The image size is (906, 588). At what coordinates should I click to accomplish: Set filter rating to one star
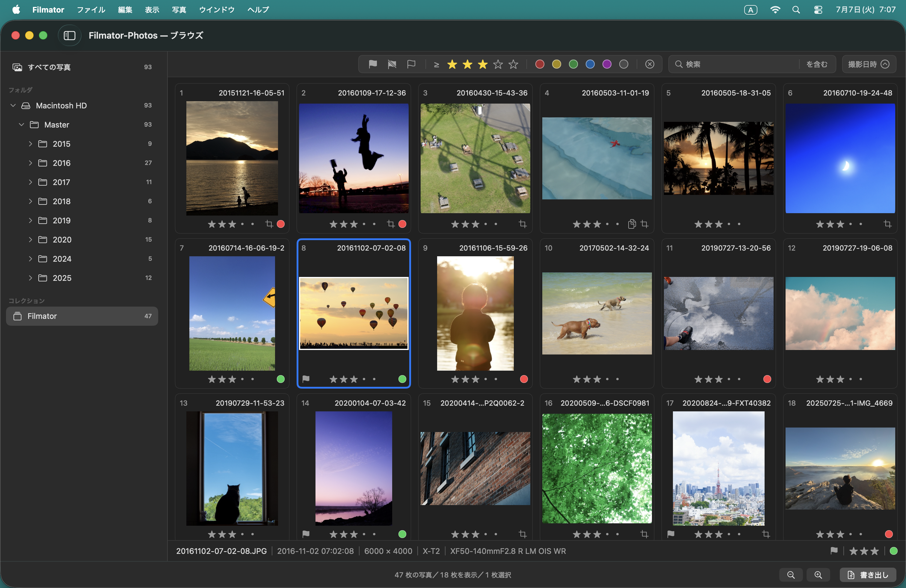452,64
